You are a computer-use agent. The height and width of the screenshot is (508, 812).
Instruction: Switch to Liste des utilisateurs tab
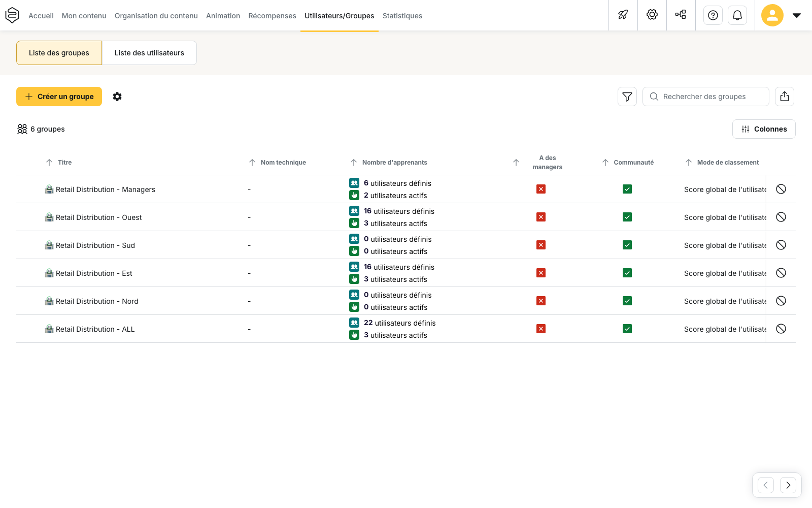click(149, 53)
